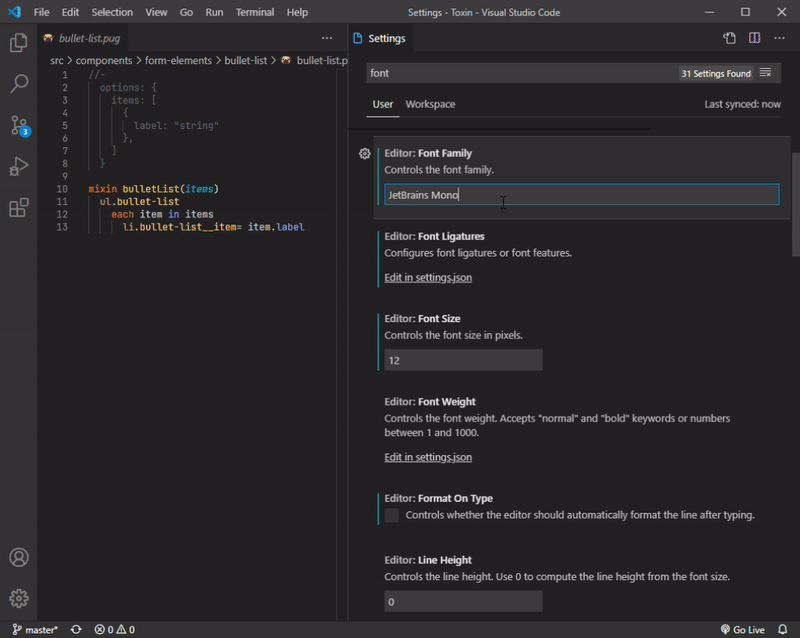Split the Settings editor right

point(755,38)
